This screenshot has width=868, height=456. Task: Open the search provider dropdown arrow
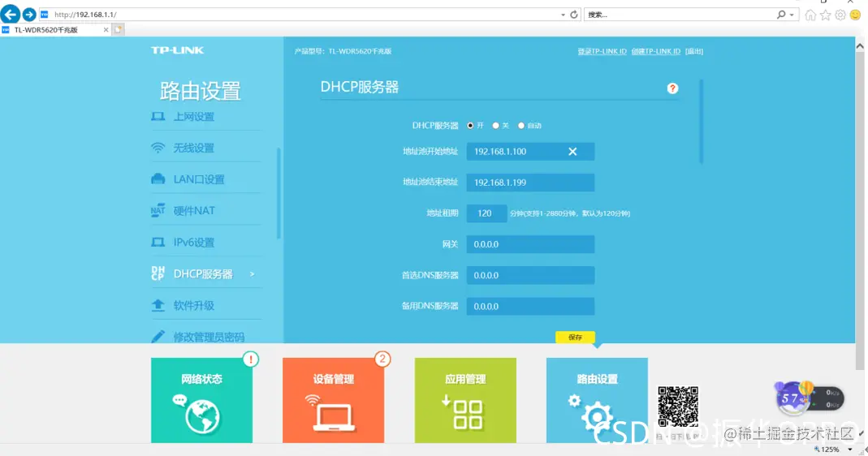792,15
